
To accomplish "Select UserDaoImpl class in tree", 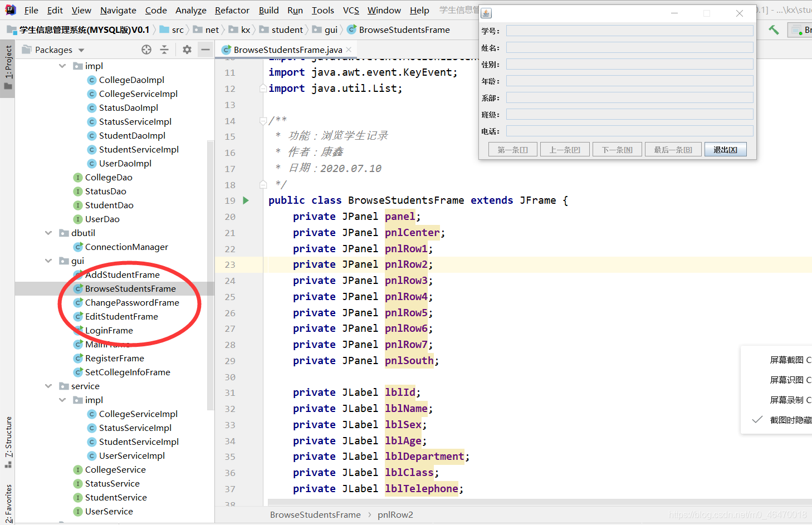I will point(125,163).
